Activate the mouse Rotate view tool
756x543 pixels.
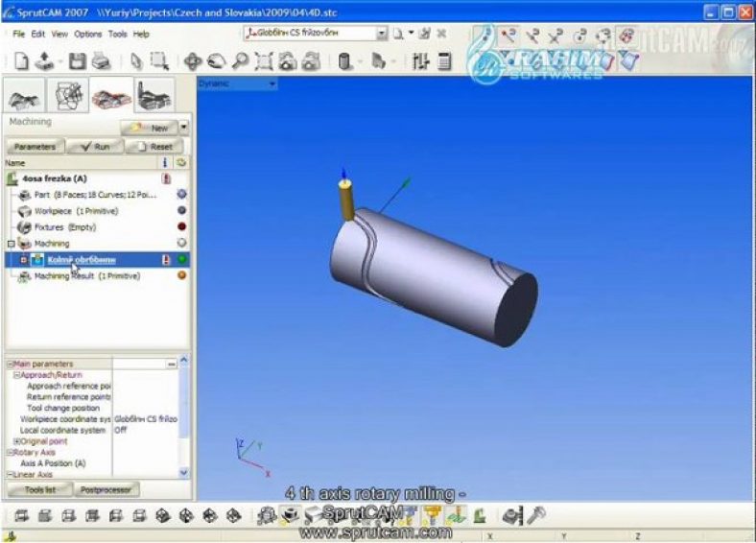pos(217,61)
